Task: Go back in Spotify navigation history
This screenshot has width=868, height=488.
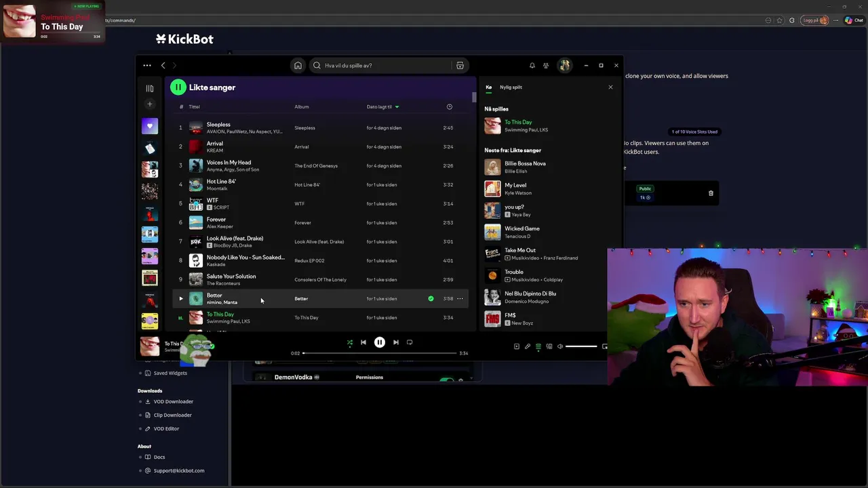Action: [163, 66]
